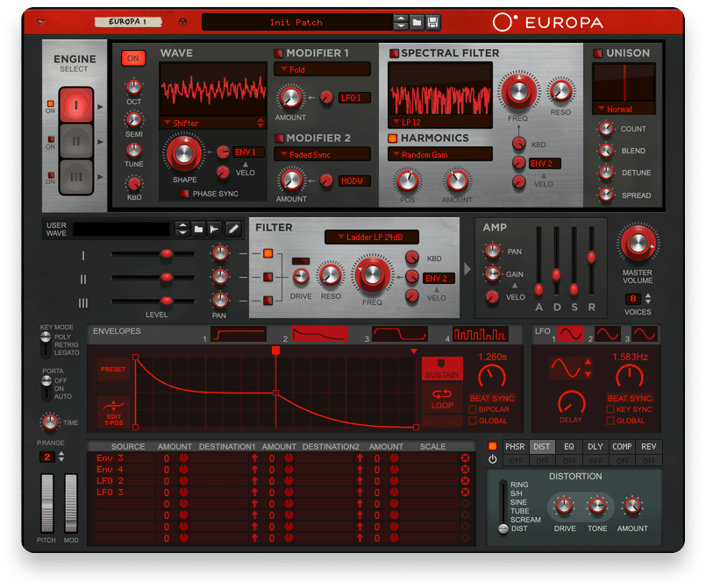
Task: Click the Master Volume knob
Action: tap(638, 244)
